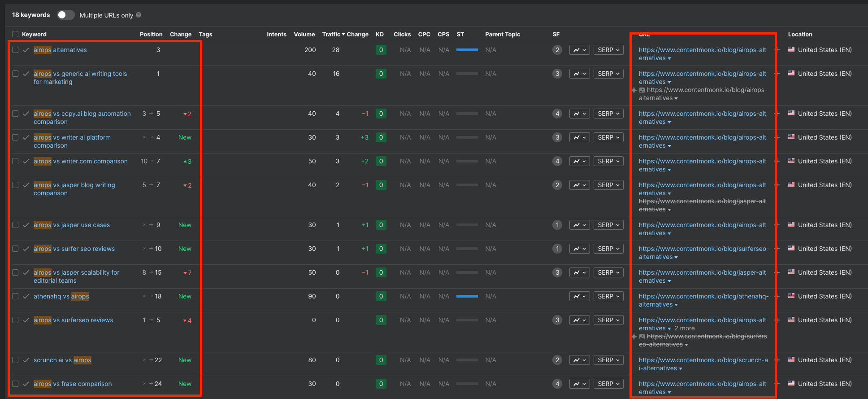Image resolution: width=868 pixels, height=399 pixels.
Task: Open surferseo-alternatives URL in surfer seo reviews row
Action: (703, 253)
